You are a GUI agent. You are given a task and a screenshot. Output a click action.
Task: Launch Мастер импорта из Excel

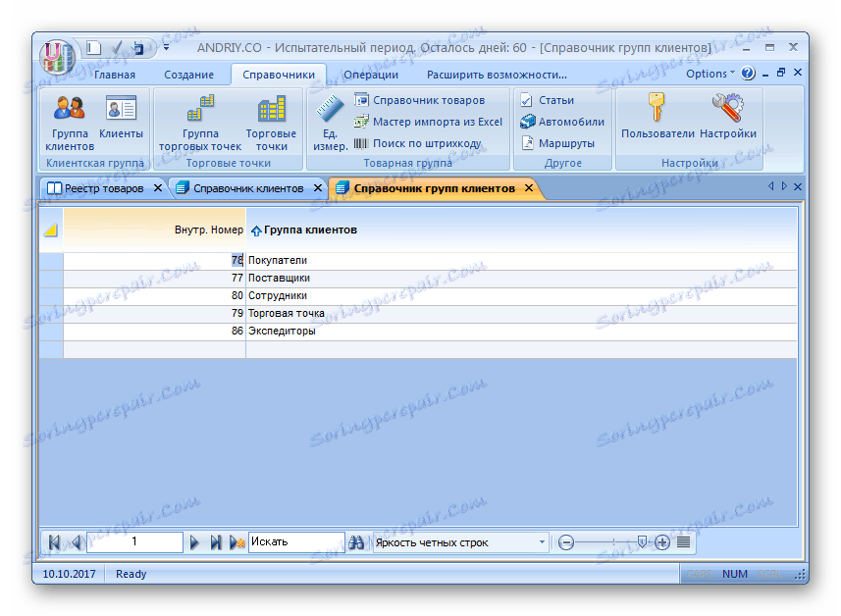point(428,122)
